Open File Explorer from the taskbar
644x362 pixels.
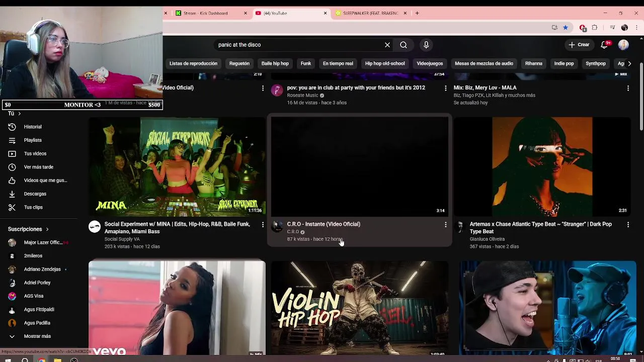(58, 359)
